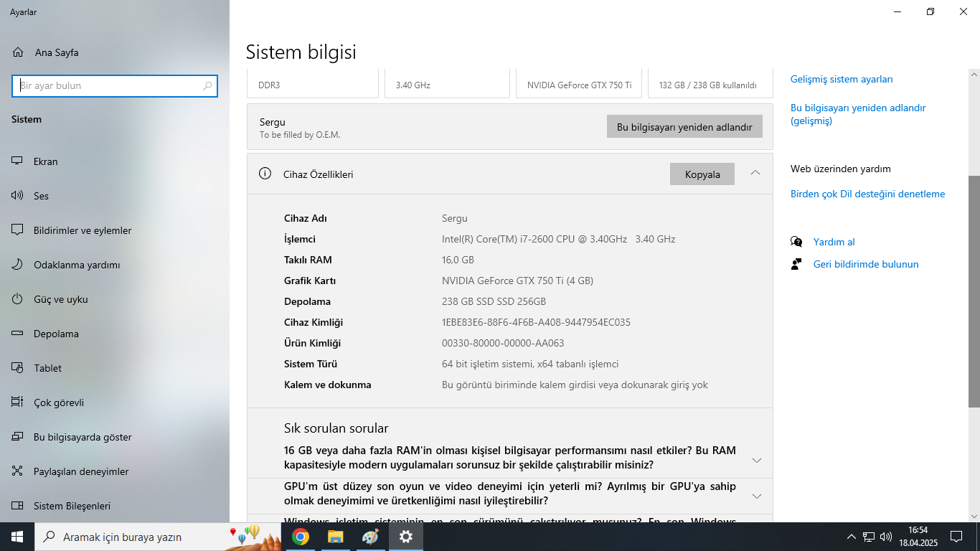
Task: Open File Explorer from the taskbar
Action: [336, 537]
